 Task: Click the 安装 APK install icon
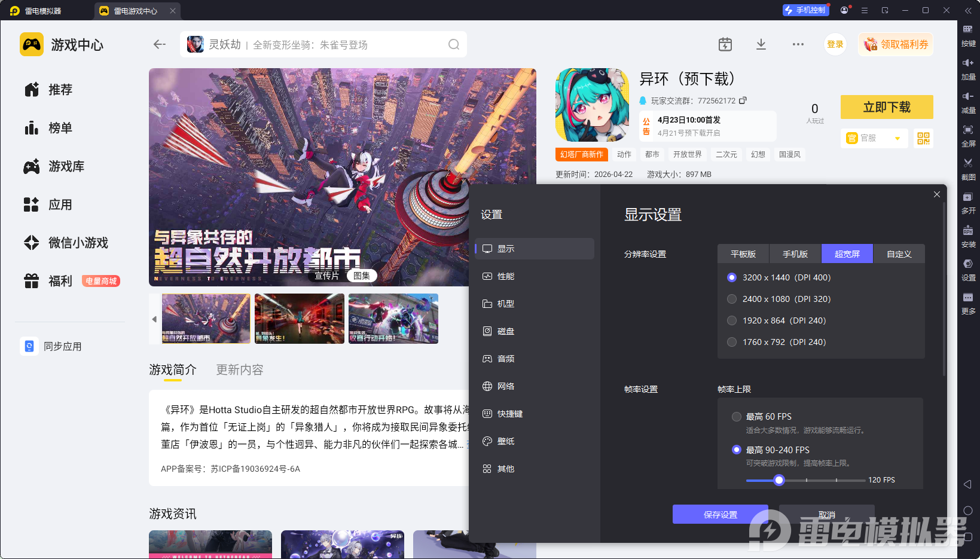pyautogui.click(x=968, y=230)
